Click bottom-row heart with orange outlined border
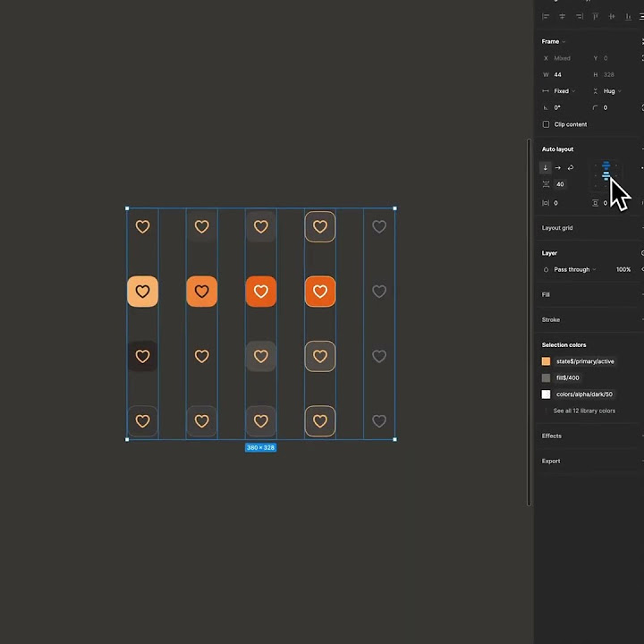644x644 pixels. point(320,421)
